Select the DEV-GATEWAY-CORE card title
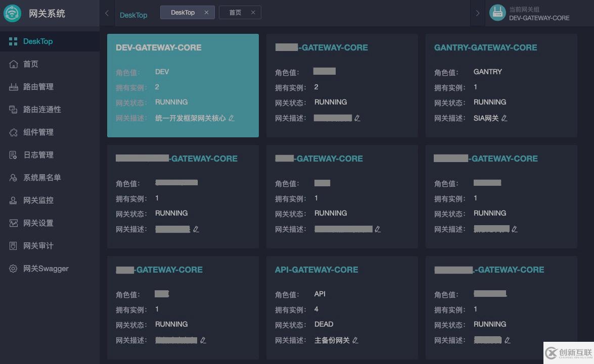This screenshot has width=594, height=364. tap(158, 47)
